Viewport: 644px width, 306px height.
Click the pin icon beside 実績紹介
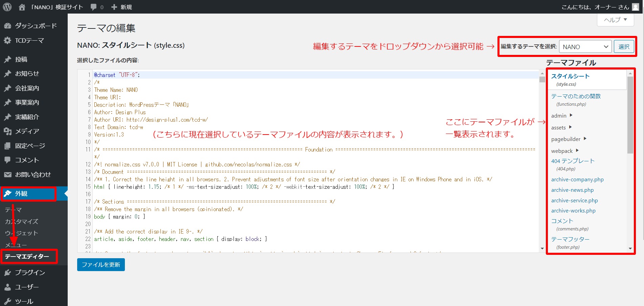click(7, 117)
